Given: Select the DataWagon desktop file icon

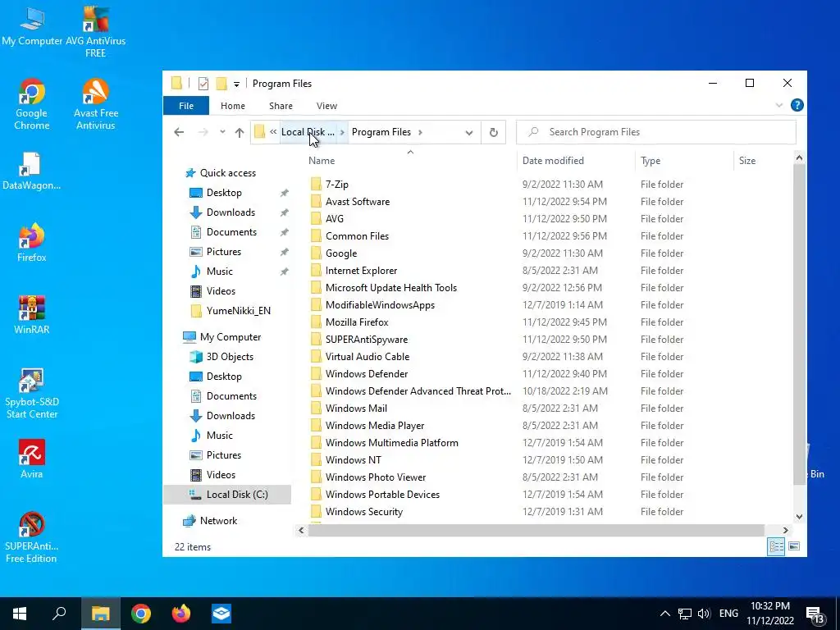Looking at the screenshot, I should coord(31,171).
